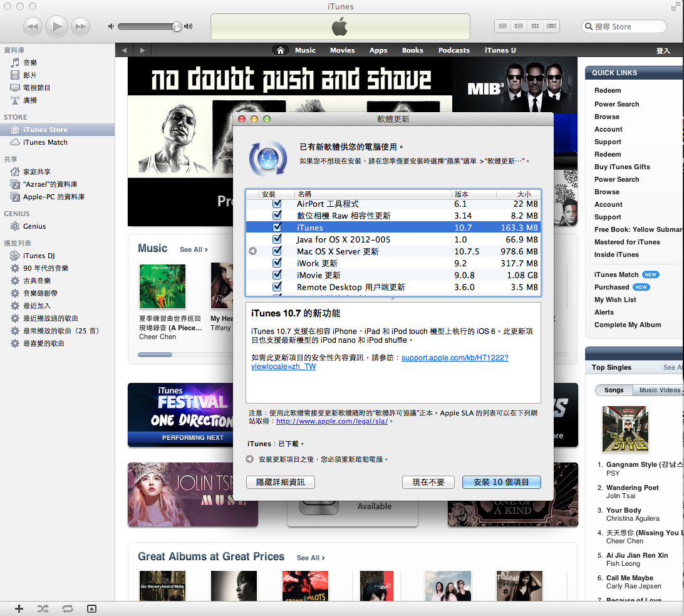Uncheck the Remote Desktop 用戶端更新 checkbox

(x=277, y=287)
